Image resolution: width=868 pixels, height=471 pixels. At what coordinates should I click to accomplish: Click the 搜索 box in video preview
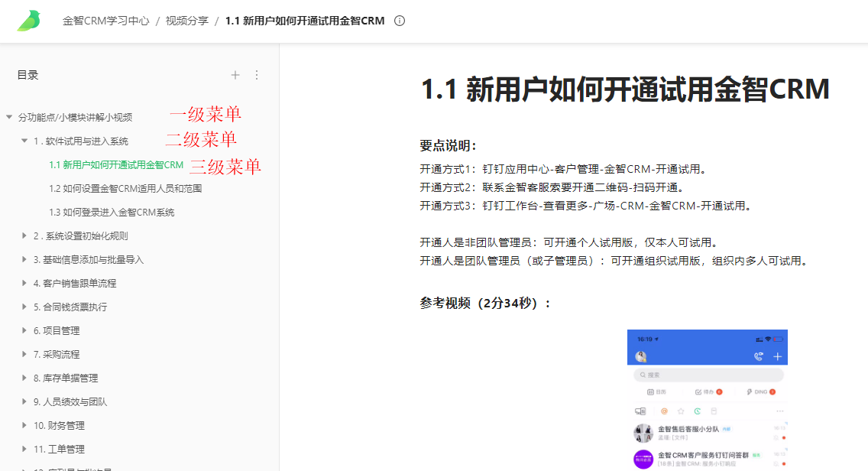pos(708,375)
